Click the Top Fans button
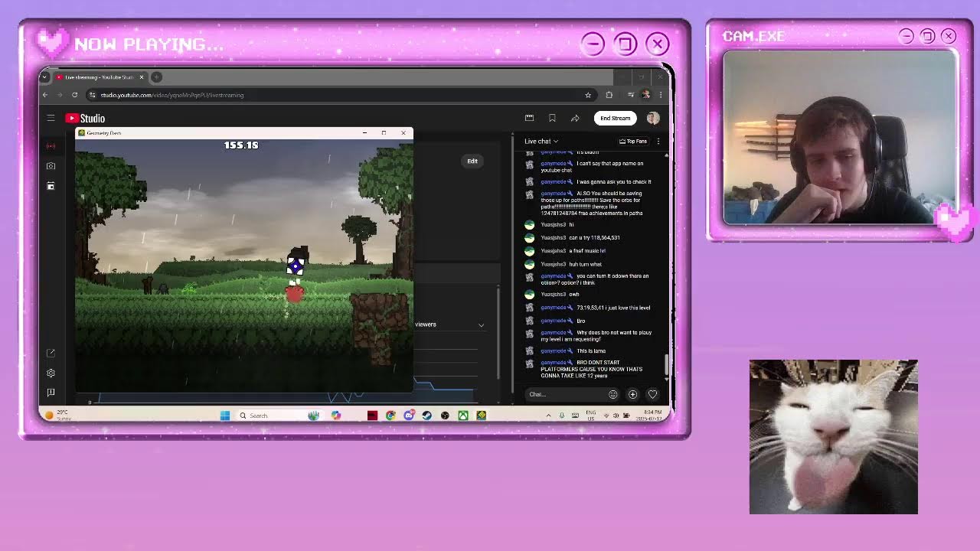Screen dimensions: 980x551 click(633, 141)
